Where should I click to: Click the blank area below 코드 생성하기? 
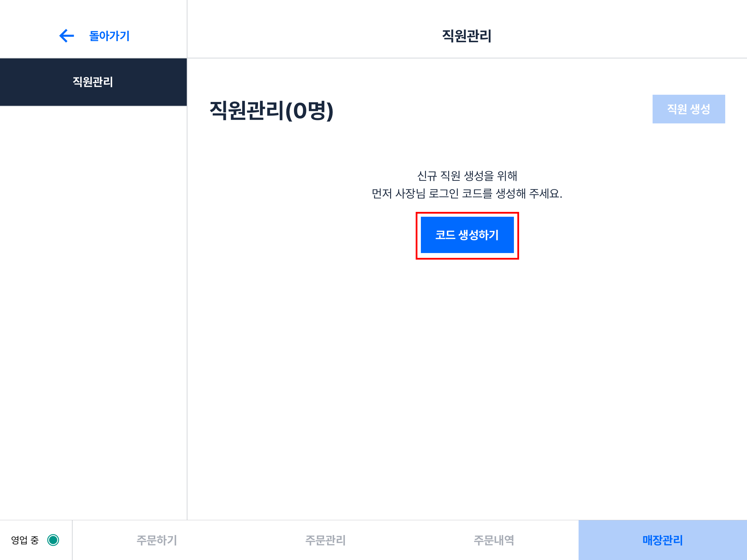pyautogui.click(x=467, y=346)
